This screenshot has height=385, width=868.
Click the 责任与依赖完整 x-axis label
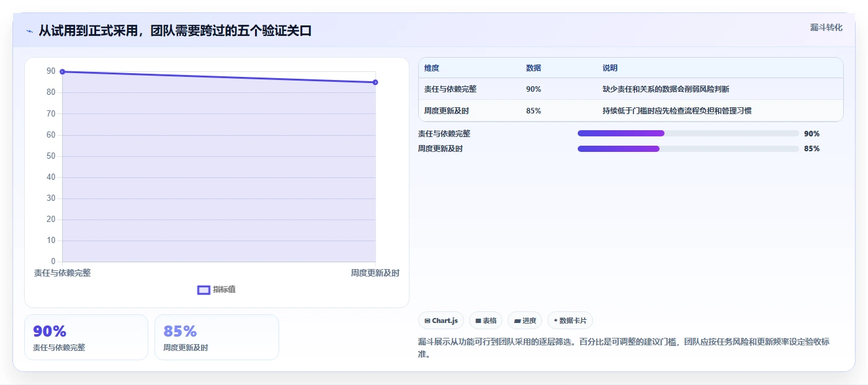[62, 273]
